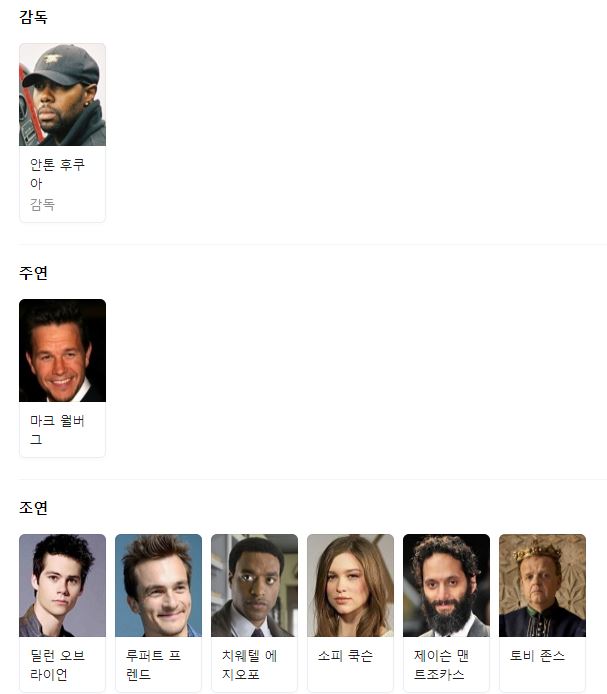Image resolution: width=607 pixels, height=694 pixels.
Task: Click the 토비 존스 name text
Action: click(x=537, y=655)
